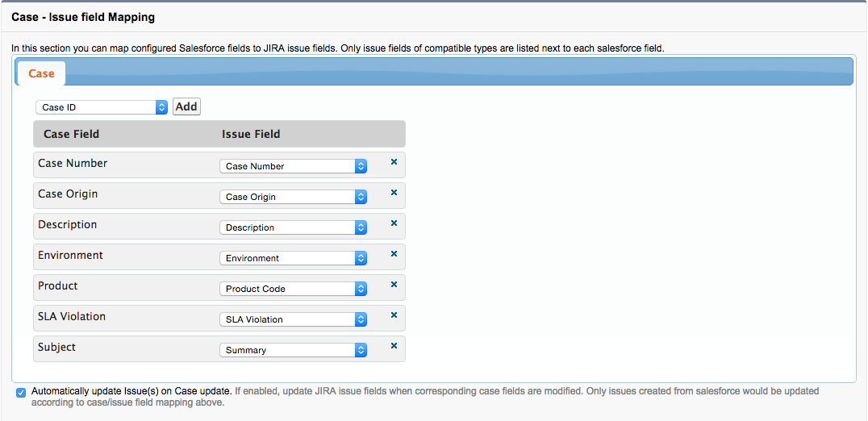Delete the Environment field mapping row
The height and width of the screenshot is (421, 868).
394,254
